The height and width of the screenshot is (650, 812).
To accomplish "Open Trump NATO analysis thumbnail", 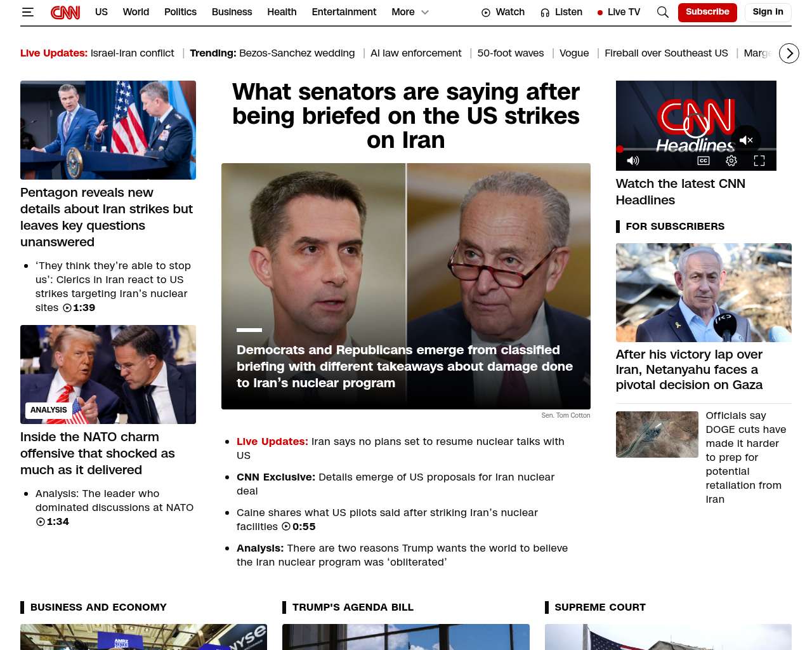I will 108,375.
